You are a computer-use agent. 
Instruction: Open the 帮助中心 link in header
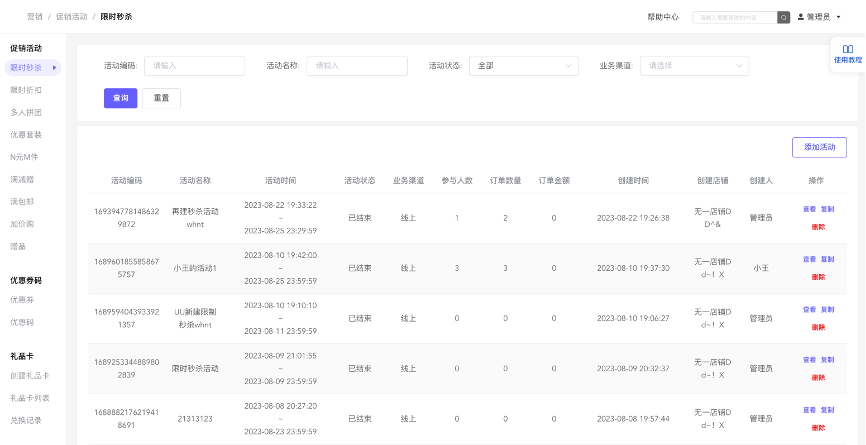[662, 17]
